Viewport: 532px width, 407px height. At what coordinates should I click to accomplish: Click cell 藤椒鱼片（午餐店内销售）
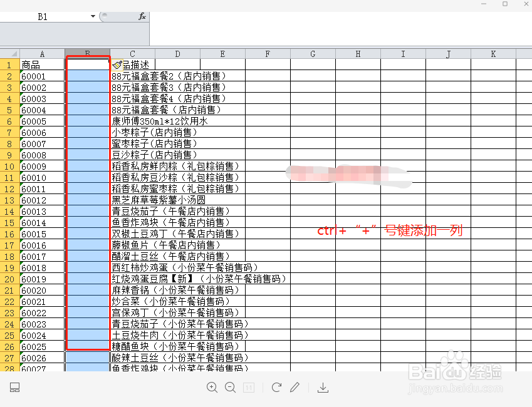[x=166, y=245]
